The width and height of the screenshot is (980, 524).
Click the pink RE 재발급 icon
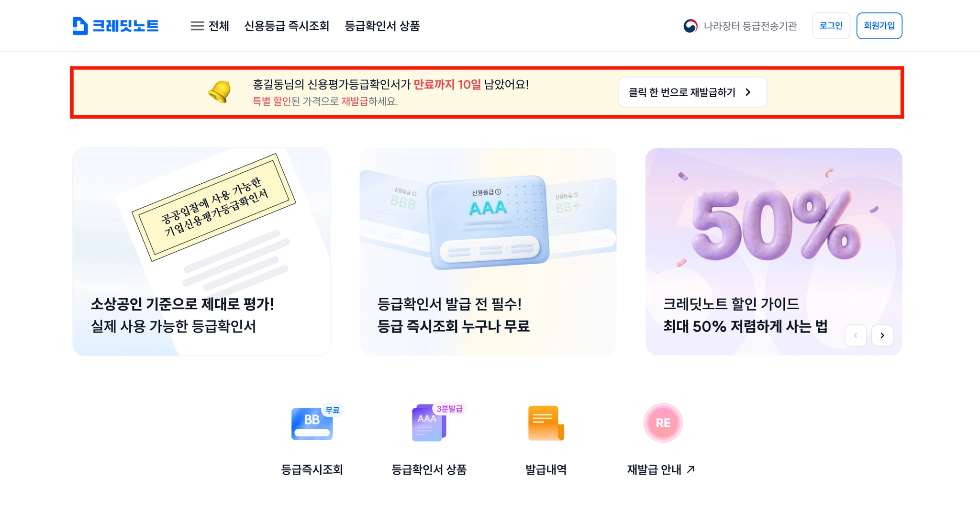663,423
